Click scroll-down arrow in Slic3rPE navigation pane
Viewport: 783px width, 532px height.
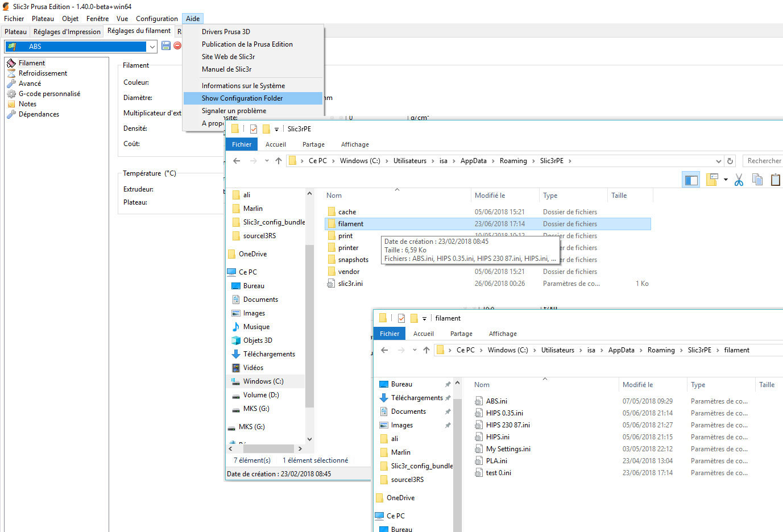click(309, 439)
